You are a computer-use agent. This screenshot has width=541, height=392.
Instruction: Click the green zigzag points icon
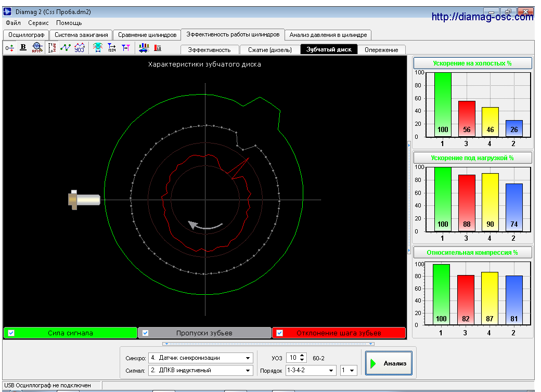click(x=66, y=47)
